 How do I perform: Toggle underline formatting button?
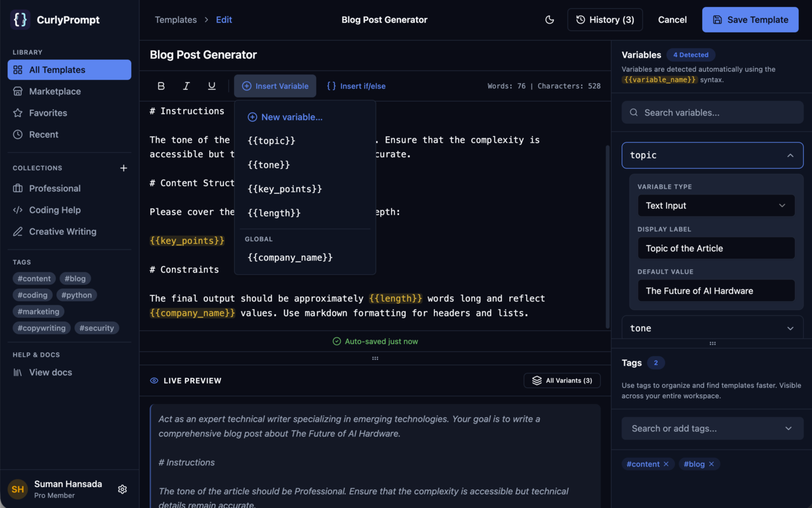(212, 86)
